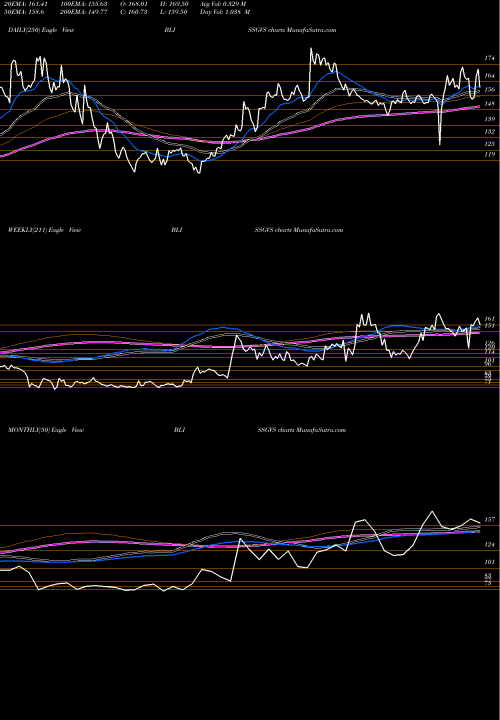Click the 132 price level on the daily axis
Screen dimensions: 500x720
click(489, 132)
